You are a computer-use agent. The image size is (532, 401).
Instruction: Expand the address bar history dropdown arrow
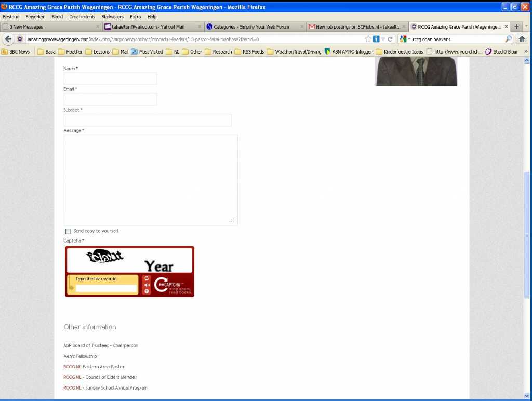point(383,39)
